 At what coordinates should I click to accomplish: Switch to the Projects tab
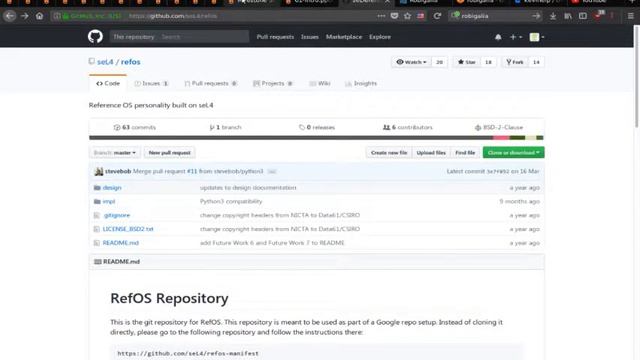273,83
